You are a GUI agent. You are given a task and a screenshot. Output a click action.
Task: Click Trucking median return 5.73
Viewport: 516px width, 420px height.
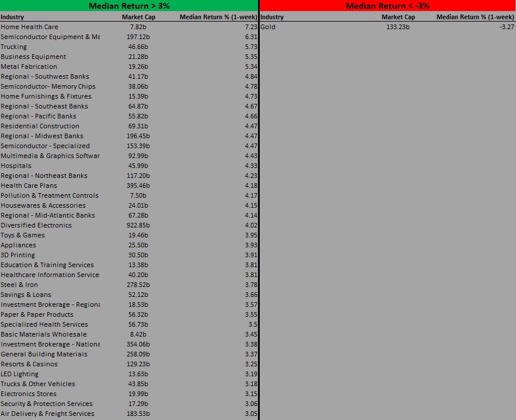coord(251,47)
